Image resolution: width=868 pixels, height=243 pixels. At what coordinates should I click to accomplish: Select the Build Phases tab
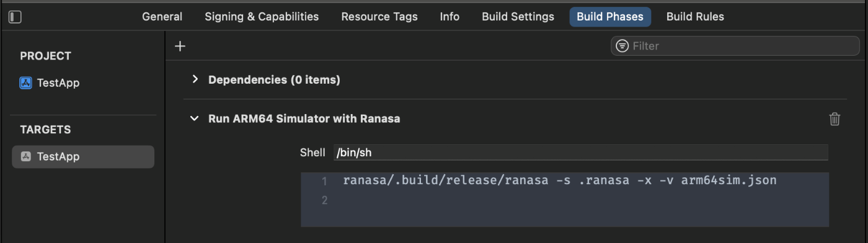610,17
